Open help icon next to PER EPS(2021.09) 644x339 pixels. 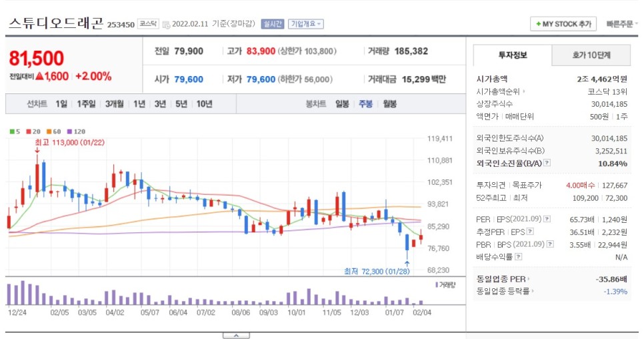tap(547, 219)
